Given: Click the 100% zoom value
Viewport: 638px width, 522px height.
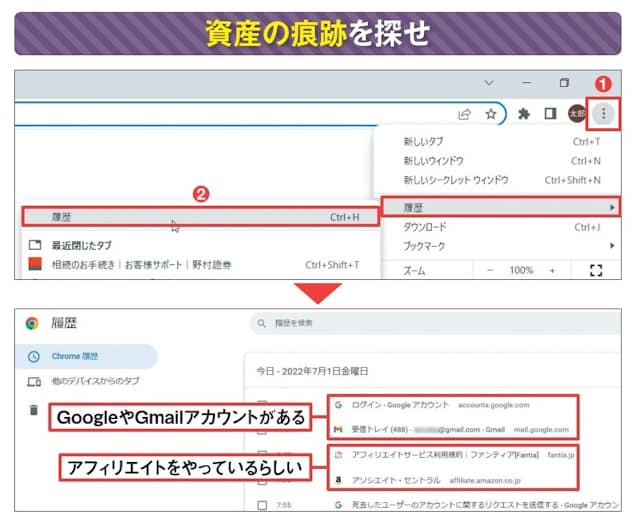Looking at the screenshot, I should point(521,270).
